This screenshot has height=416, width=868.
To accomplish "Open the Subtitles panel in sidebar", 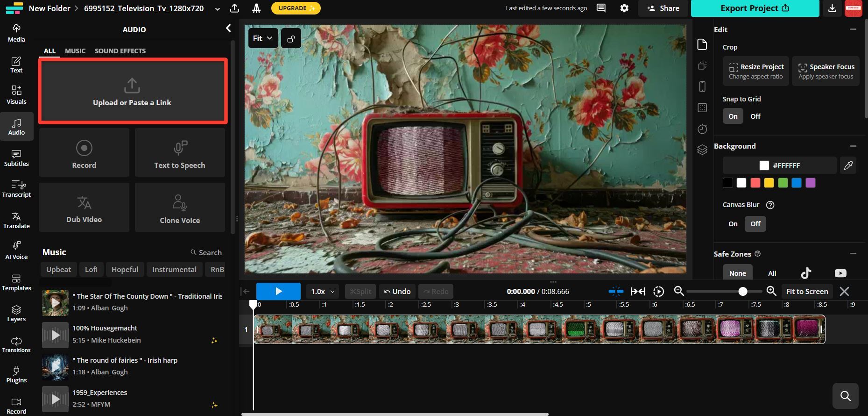I will coord(16,158).
